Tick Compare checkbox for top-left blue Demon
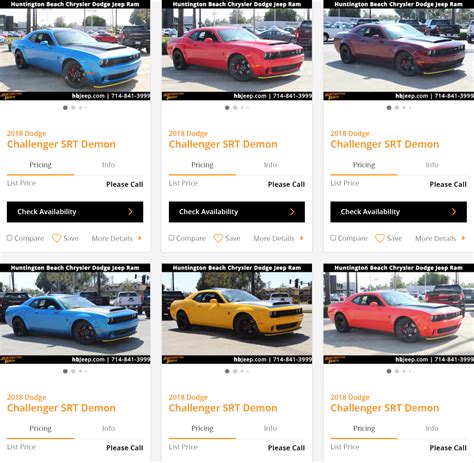Image resolution: width=474 pixels, height=463 pixels. 10,238
